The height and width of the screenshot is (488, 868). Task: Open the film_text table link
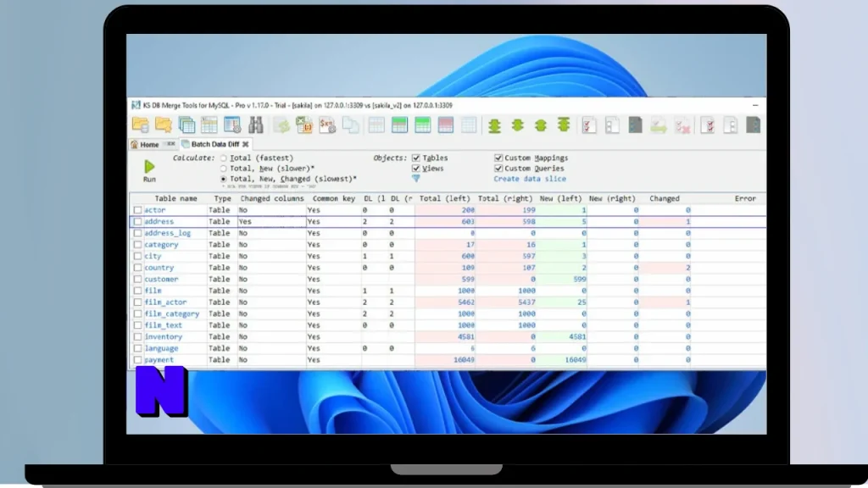(164, 325)
